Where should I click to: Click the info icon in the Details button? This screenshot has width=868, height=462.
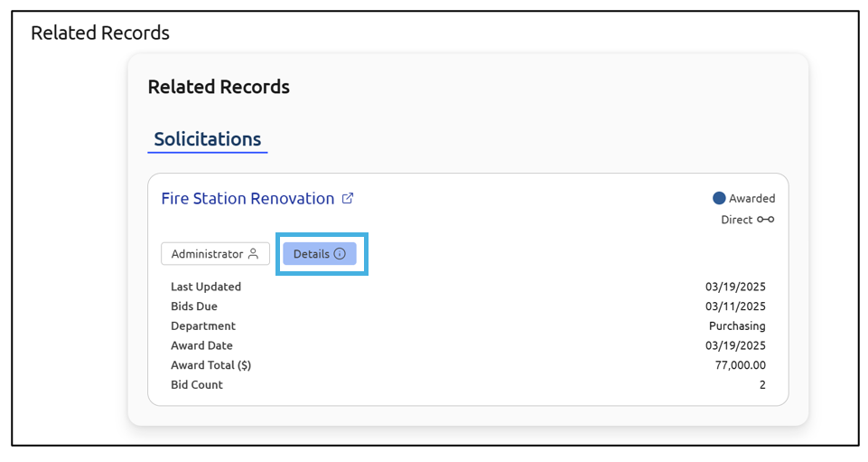click(x=340, y=254)
